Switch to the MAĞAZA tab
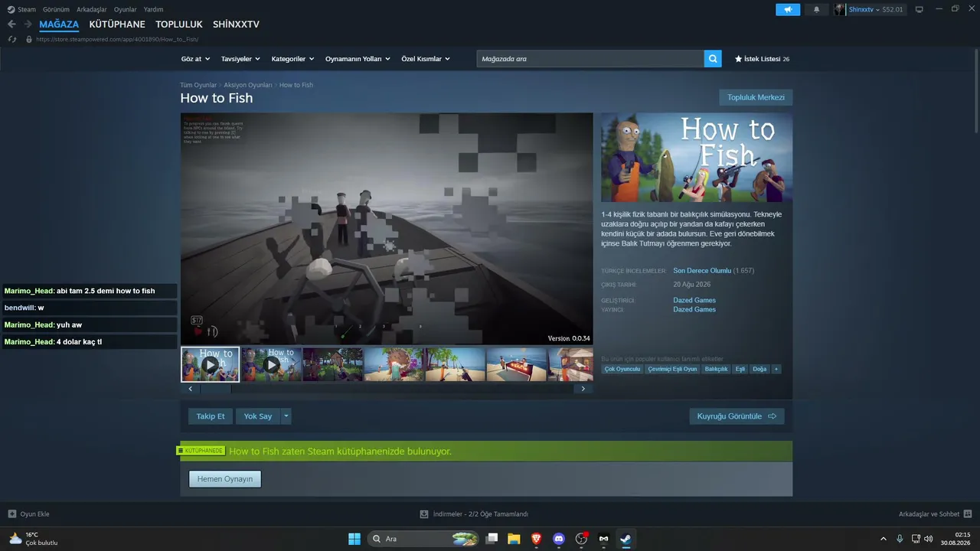 (59, 24)
